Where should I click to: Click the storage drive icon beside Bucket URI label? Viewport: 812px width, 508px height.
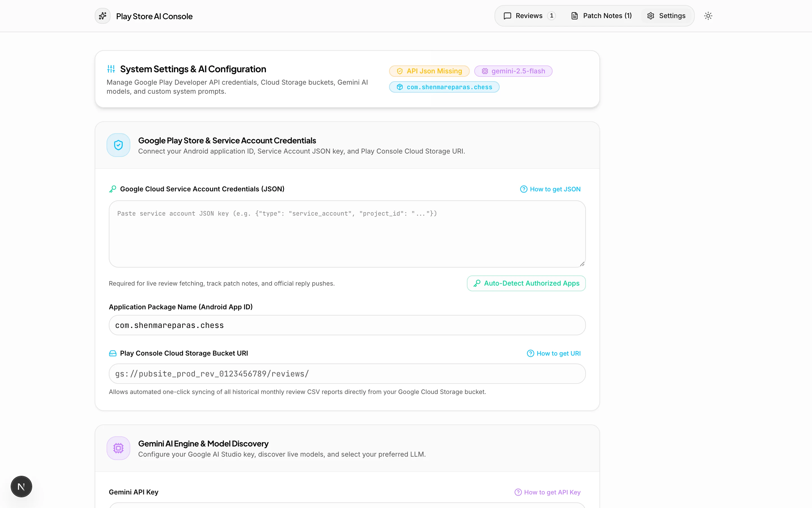point(113,353)
